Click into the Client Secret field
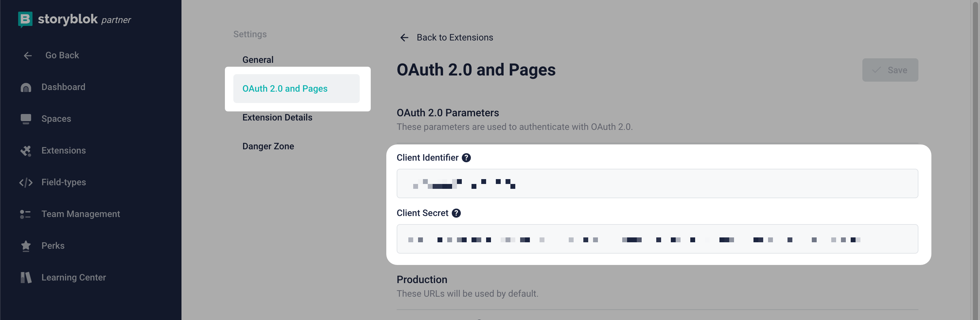 click(x=657, y=239)
